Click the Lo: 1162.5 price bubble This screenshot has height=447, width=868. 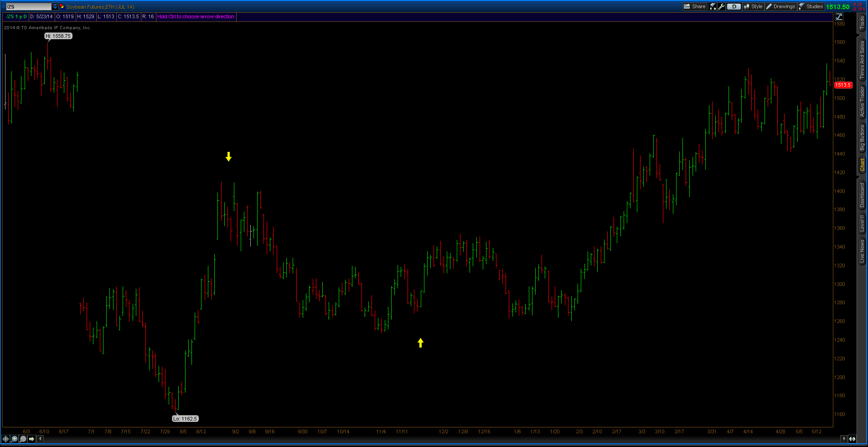pos(185,418)
